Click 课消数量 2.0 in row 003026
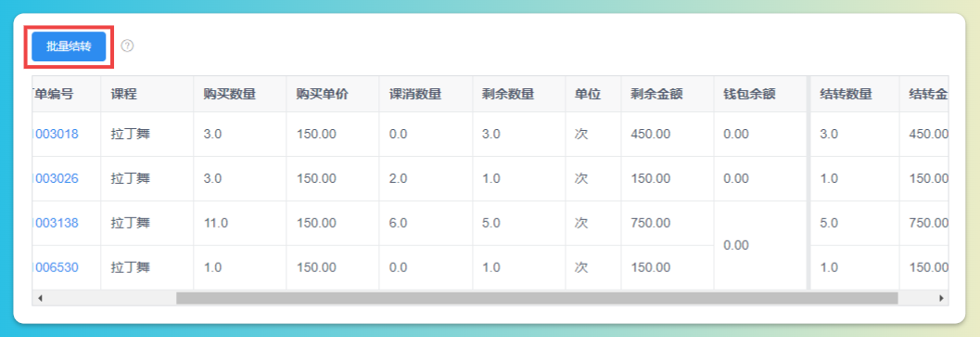Image resolution: width=980 pixels, height=337 pixels. tap(398, 178)
